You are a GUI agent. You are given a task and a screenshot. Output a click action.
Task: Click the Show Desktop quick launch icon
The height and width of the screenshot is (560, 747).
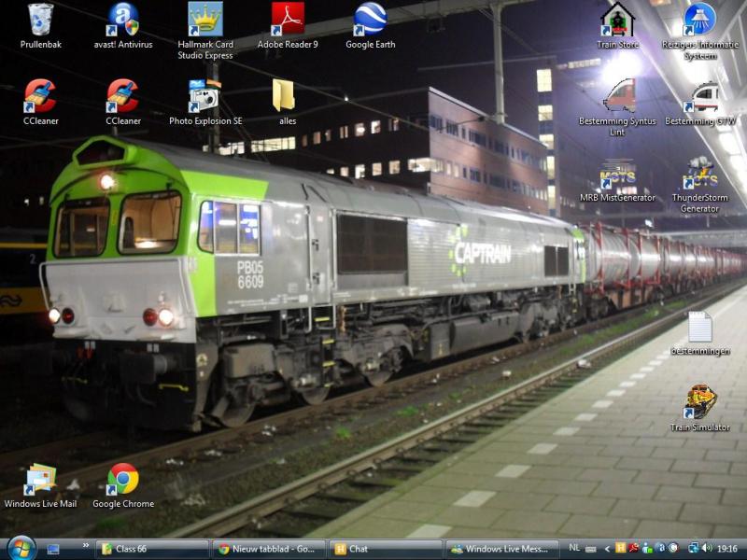pos(53,549)
